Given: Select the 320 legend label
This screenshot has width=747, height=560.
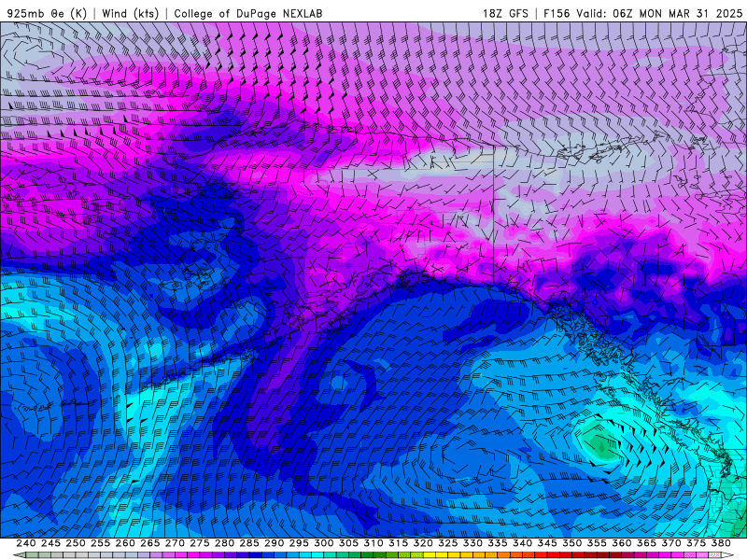Looking at the screenshot, I should click(x=423, y=543).
